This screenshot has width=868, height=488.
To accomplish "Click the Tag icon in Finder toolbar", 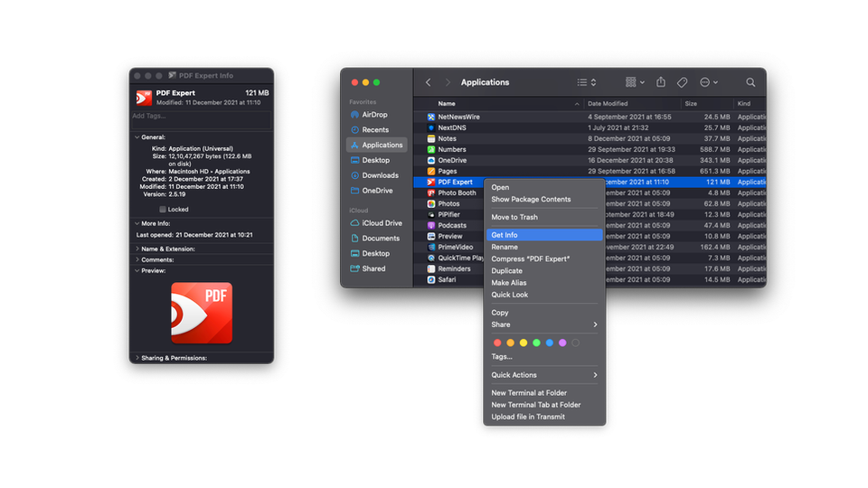I will click(682, 82).
